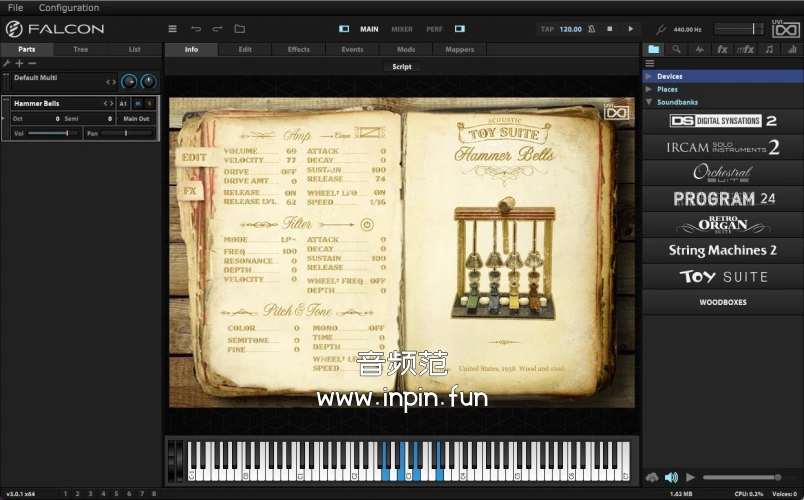
Task: Click the TAP tempo button
Action: 547,29
